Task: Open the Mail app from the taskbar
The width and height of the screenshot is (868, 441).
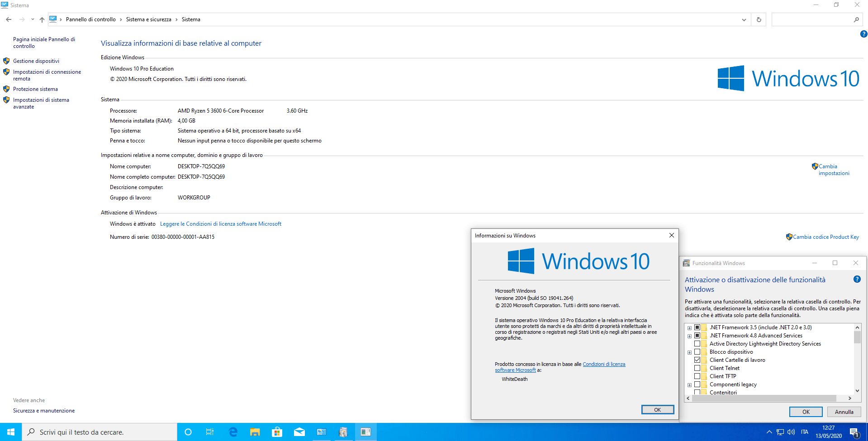Action: [299, 432]
